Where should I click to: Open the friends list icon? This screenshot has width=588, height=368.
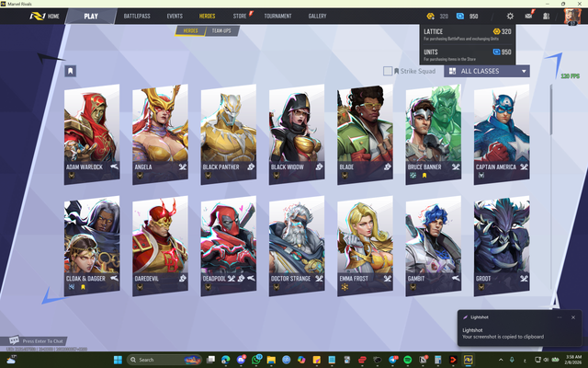(546, 17)
